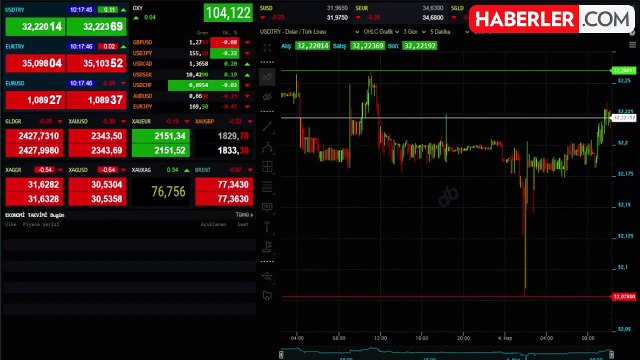Click the EURUSD ask price 1,08937 tile

[x=96, y=100]
